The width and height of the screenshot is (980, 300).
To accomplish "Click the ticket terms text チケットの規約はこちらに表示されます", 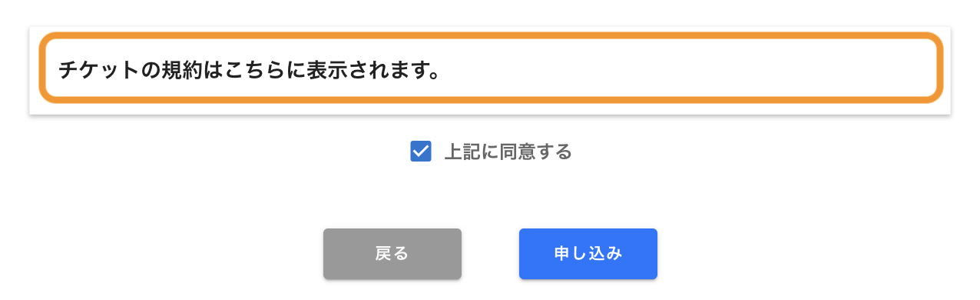I will pos(249,71).
